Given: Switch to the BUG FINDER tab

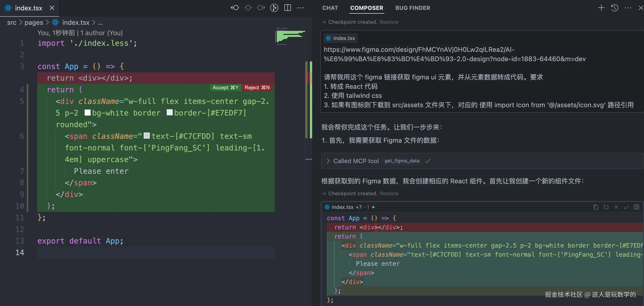Looking at the screenshot, I should pyautogui.click(x=413, y=8).
